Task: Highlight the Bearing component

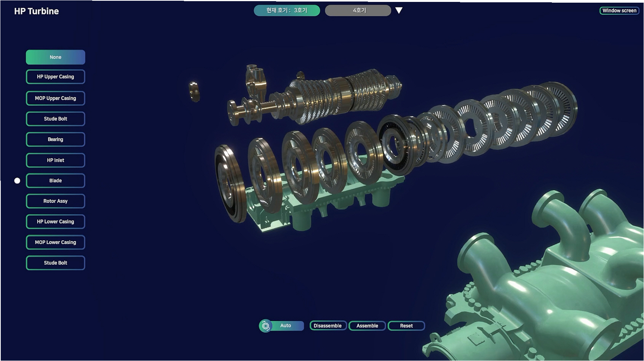Action: pos(56,139)
